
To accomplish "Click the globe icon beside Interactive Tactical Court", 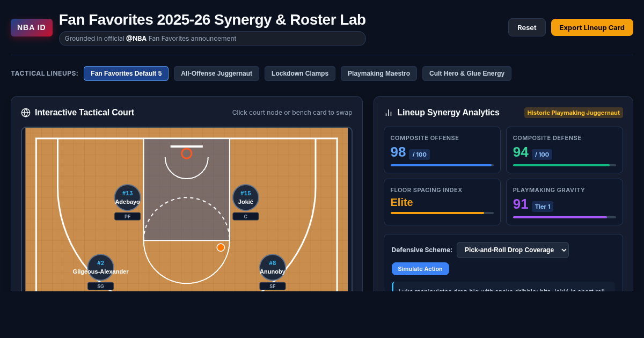I will [x=26, y=113].
